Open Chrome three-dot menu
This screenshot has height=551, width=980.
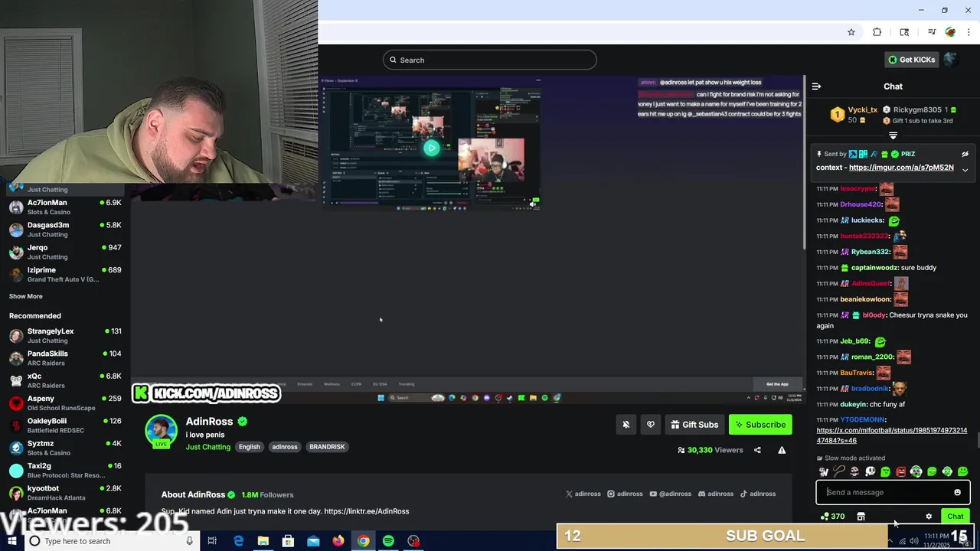(x=969, y=32)
